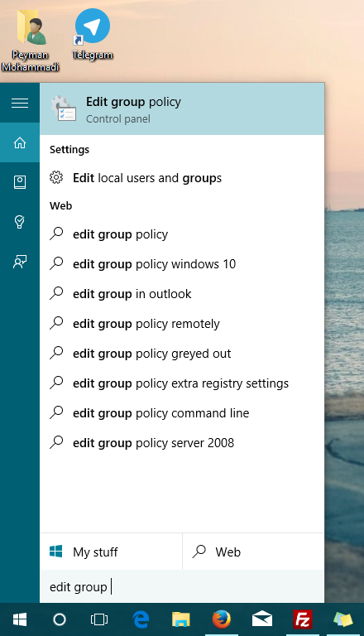Search web for edit group policy windows 10
This screenshot has width=364, height=636.
pos(182,264)
